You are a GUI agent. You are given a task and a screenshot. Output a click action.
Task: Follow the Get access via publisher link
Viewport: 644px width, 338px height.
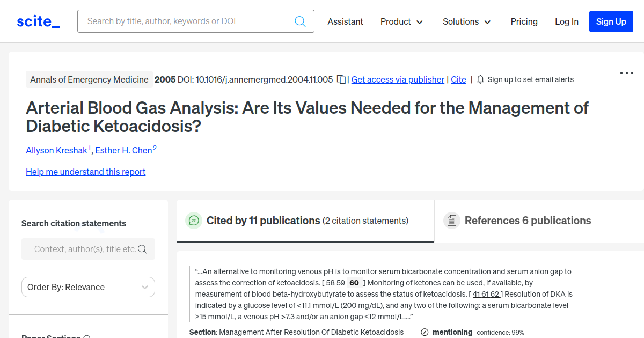(398, 79)
